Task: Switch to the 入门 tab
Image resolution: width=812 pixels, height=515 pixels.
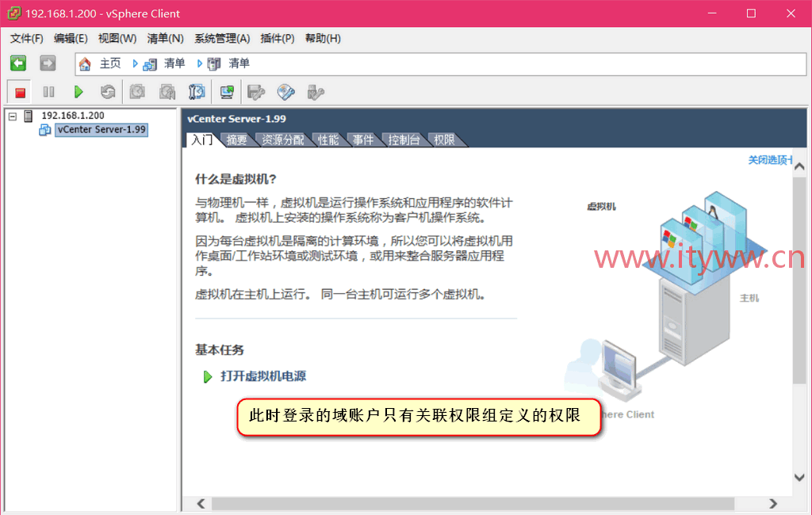Action: (202, 139)
